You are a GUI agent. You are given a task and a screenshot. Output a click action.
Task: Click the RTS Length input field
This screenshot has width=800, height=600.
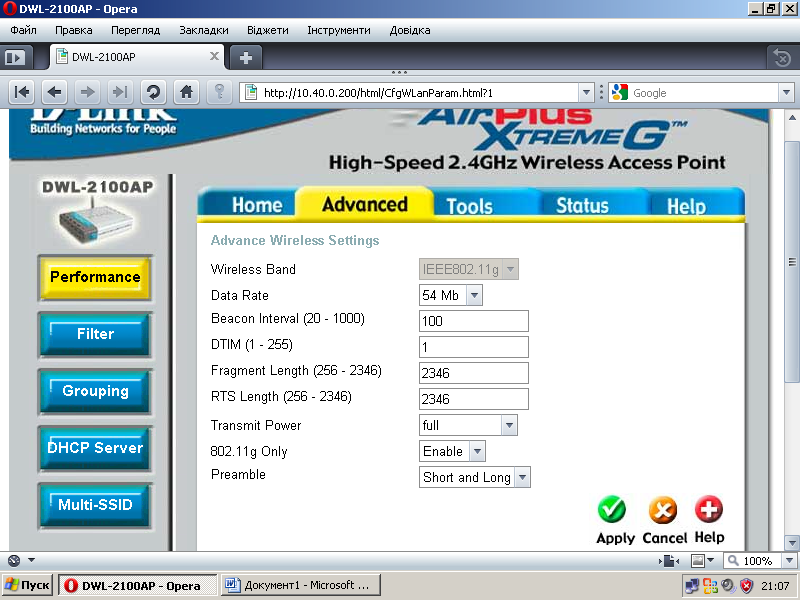(x=473, y=399)
